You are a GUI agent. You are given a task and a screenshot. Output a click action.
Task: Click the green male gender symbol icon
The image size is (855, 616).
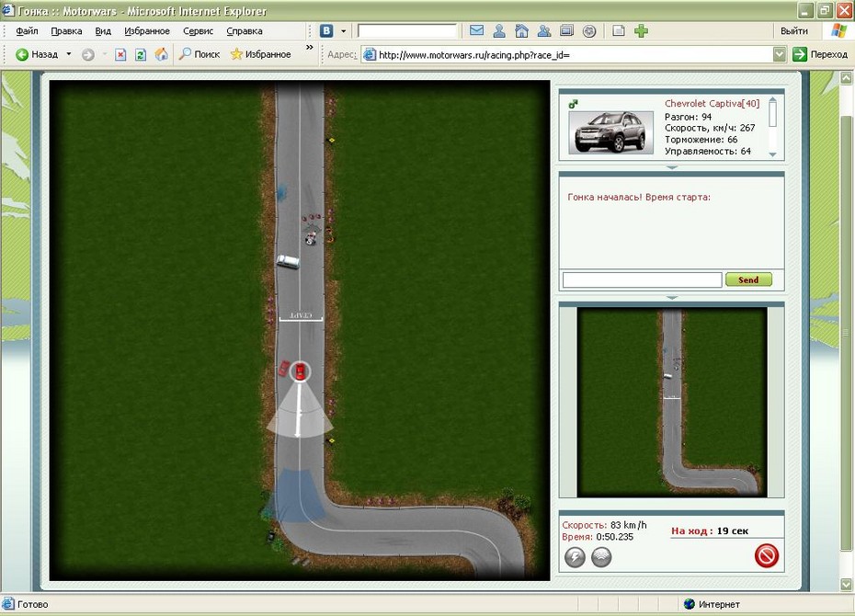tap(573, 104)
